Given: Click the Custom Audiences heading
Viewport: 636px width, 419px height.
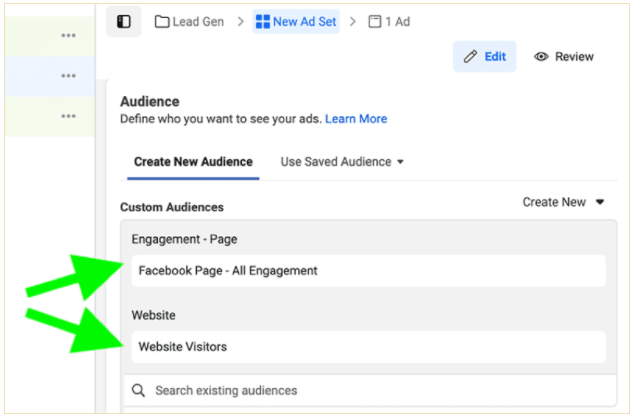Looking at the screenshot, I should 172,207.
